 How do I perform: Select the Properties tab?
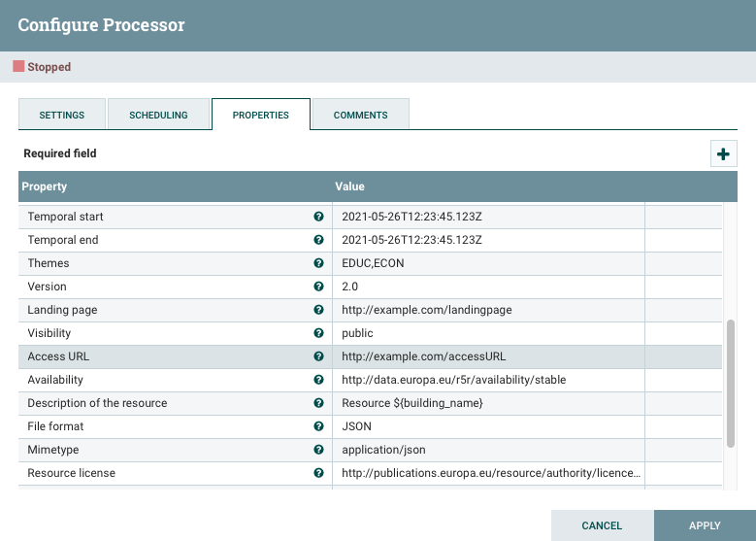[x=261, y=115]
